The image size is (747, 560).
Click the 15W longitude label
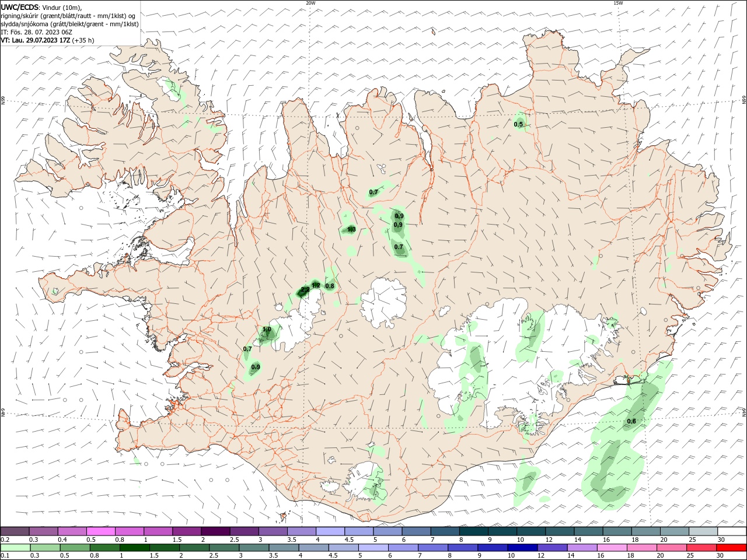(x=618, y=3)
